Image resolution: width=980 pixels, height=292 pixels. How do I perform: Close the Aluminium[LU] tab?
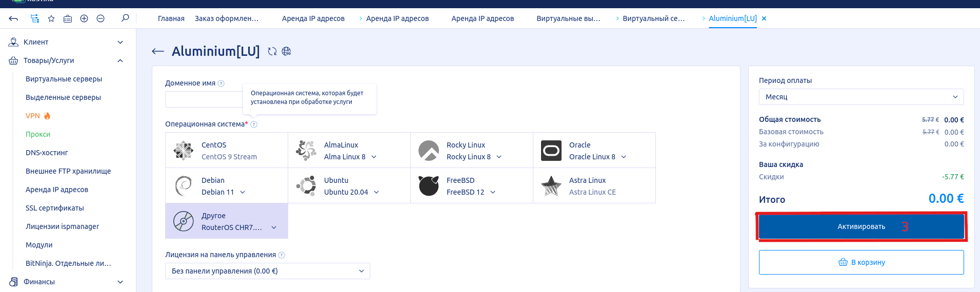click(764, 18)
